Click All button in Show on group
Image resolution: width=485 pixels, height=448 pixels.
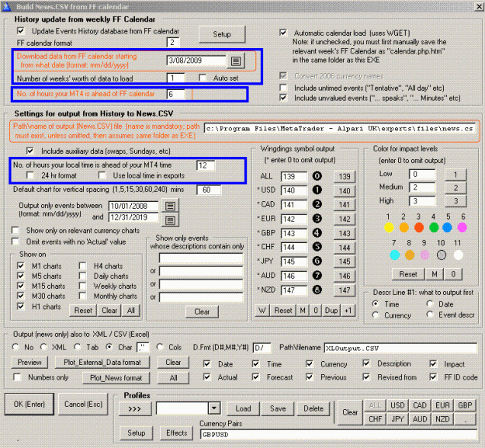(131, 311)
